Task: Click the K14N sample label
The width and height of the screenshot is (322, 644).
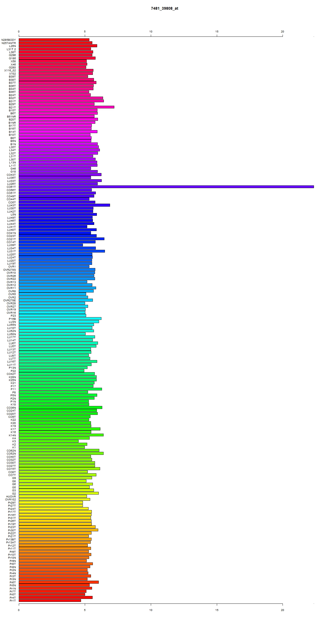Action: pos(12,435)
